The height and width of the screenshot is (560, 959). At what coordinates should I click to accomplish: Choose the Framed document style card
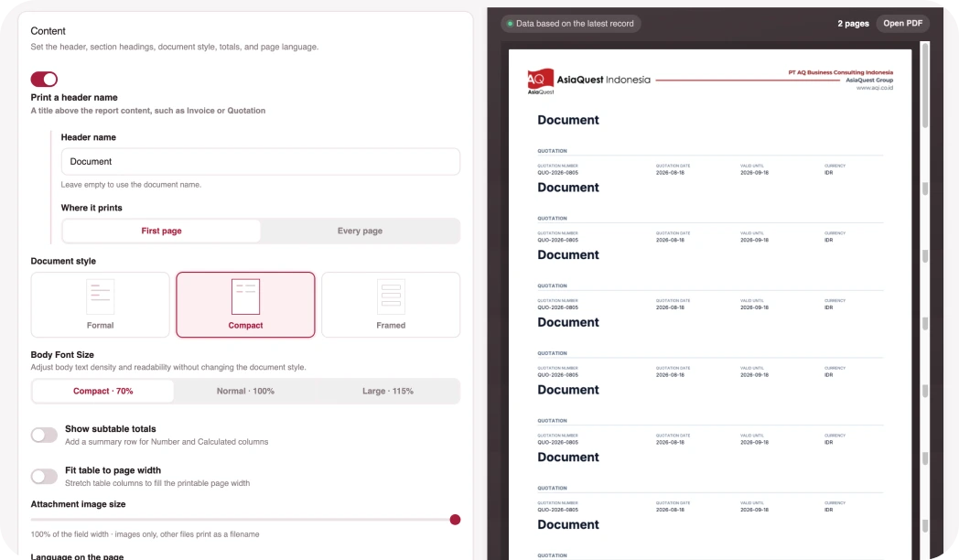pyautogui.click(x=391, y=305)
